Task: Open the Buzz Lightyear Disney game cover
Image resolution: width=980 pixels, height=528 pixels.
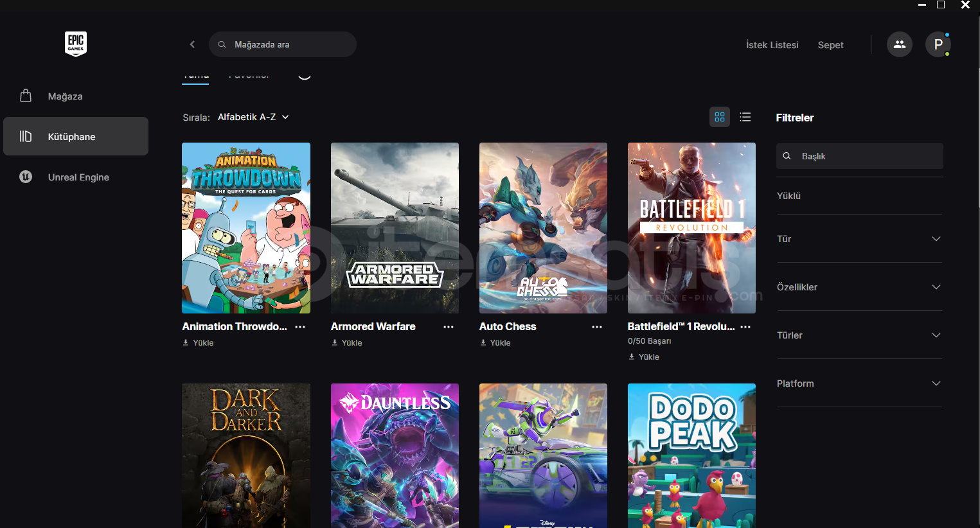Action: 543,455
